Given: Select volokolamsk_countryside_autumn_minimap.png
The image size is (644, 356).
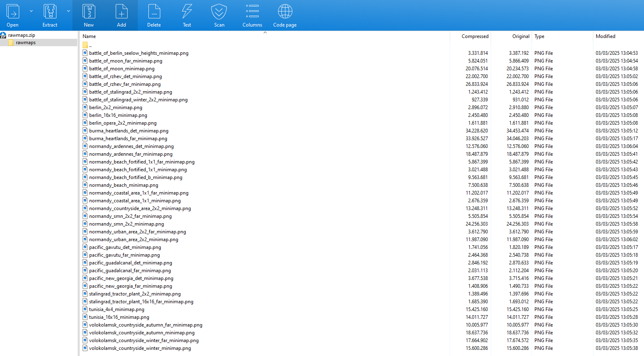Looking at the screenshot, I should (142, 333).
